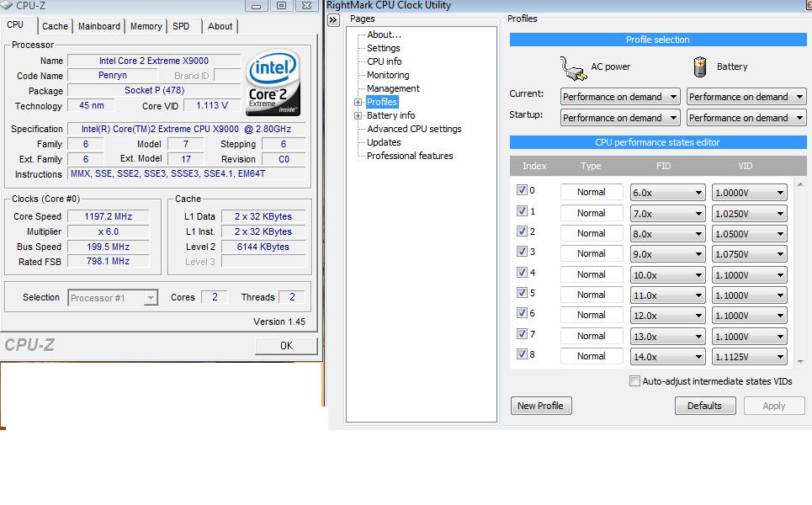812x505 pixels.
Task: Click the Core Speed value 1197.2 MHz
Action: 109,216
